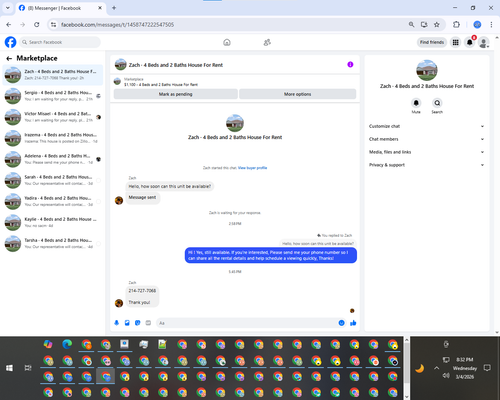Expand Privacy & support section
The width and height of the screenshot is (500, 400).
coord(426,165)
